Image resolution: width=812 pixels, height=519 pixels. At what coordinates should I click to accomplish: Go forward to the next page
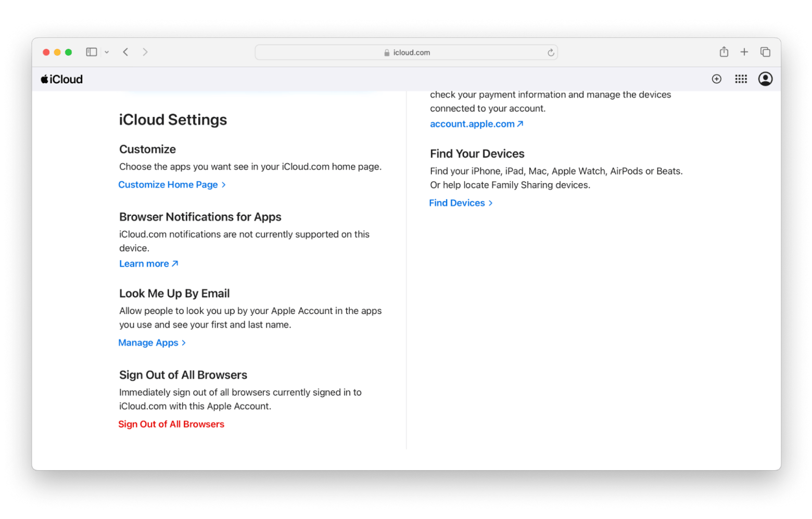(145, 52)
